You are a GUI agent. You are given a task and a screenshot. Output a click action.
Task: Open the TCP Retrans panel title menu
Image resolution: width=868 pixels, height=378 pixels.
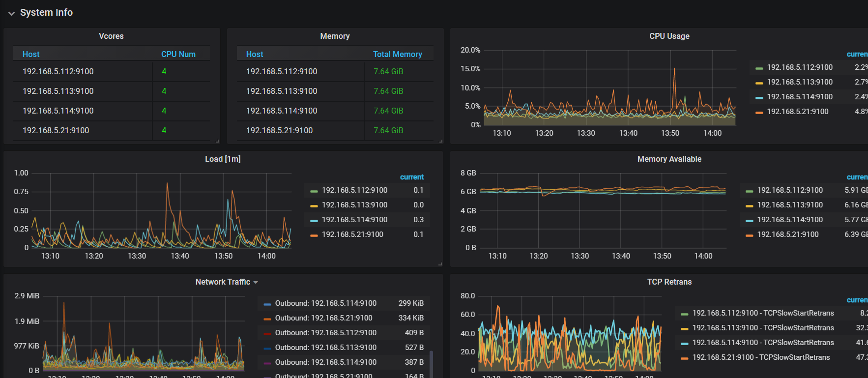point(669,282)
